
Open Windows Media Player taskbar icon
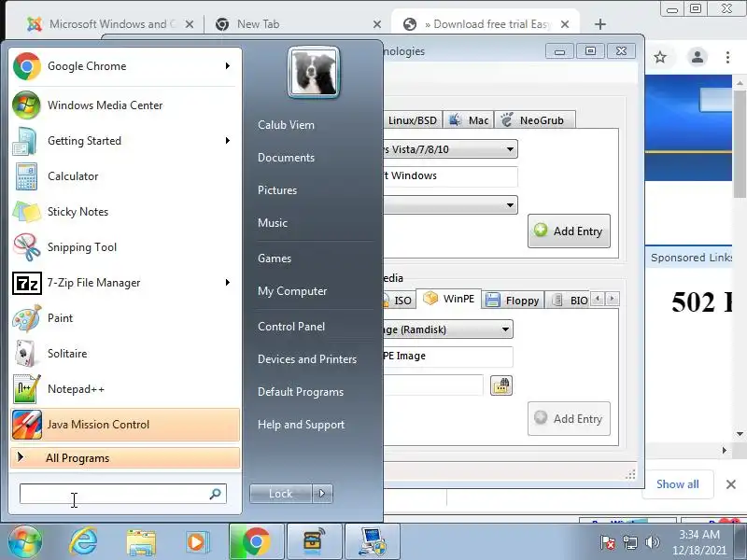(198, 542)
